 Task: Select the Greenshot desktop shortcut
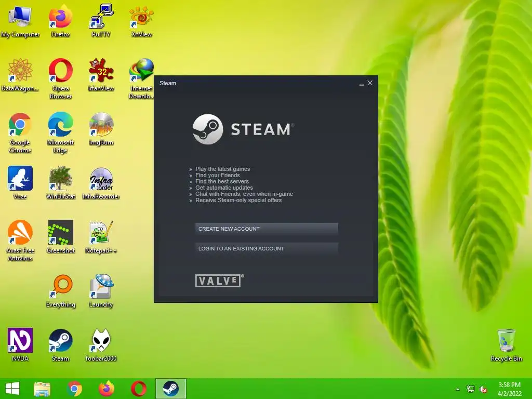[60, 237]
